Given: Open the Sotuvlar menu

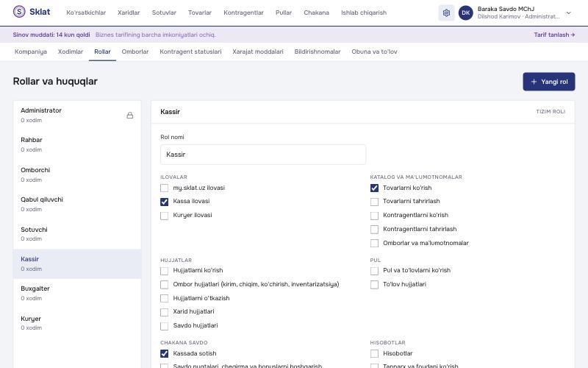Looking at the screenshot, I should point(164,13).
